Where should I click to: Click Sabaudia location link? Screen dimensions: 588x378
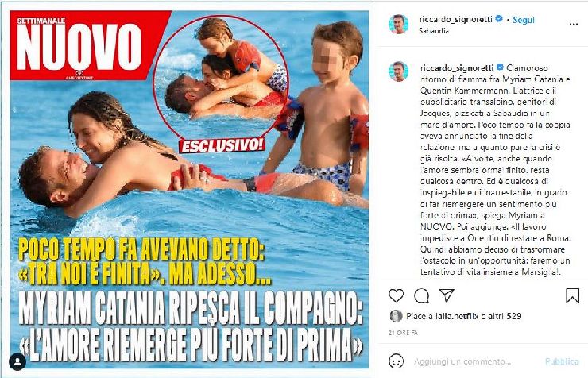pos(434,31)
